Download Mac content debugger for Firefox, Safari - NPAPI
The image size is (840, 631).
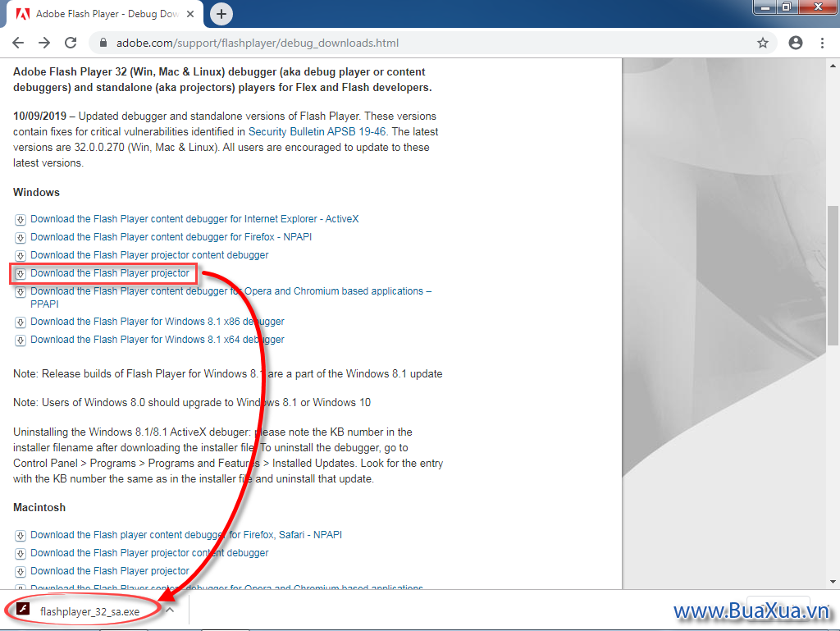point(186,535)
